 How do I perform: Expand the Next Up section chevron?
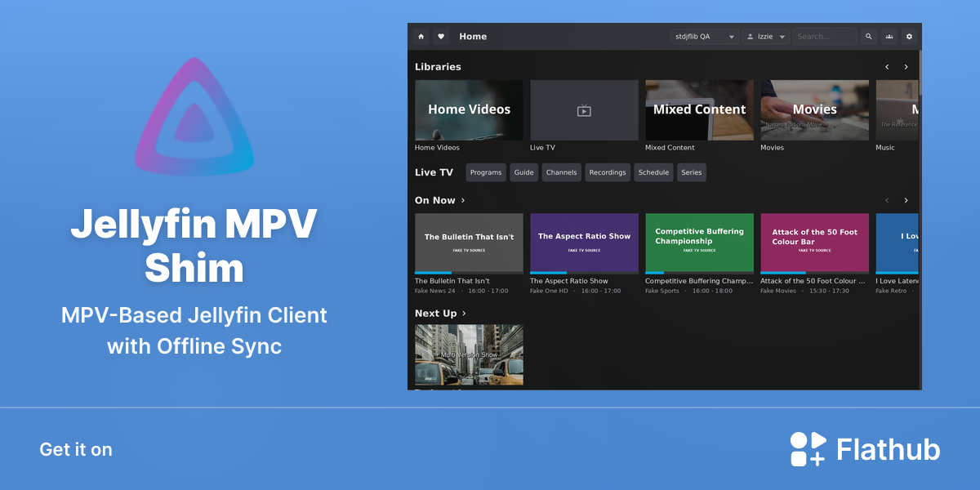(x=465, y=314)
